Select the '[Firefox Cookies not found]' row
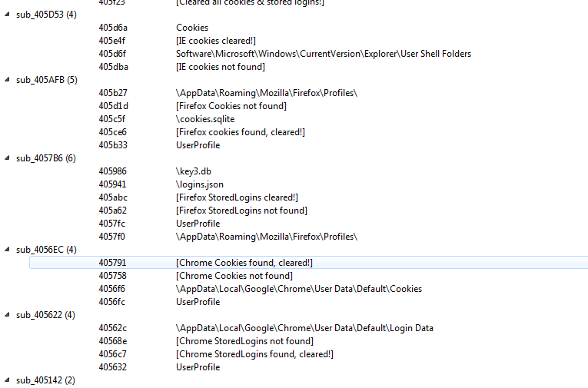 (x=231, y=106)
